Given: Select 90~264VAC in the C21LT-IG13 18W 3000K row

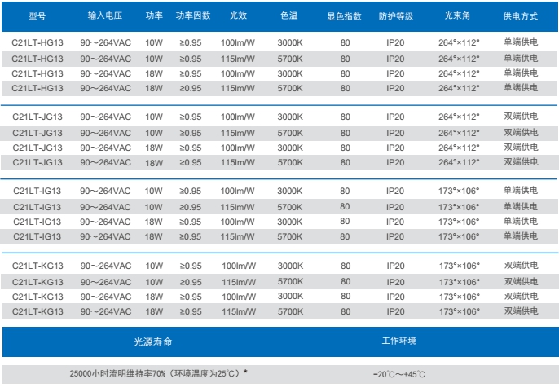Looking at the screenshot, I should [105, 222].
